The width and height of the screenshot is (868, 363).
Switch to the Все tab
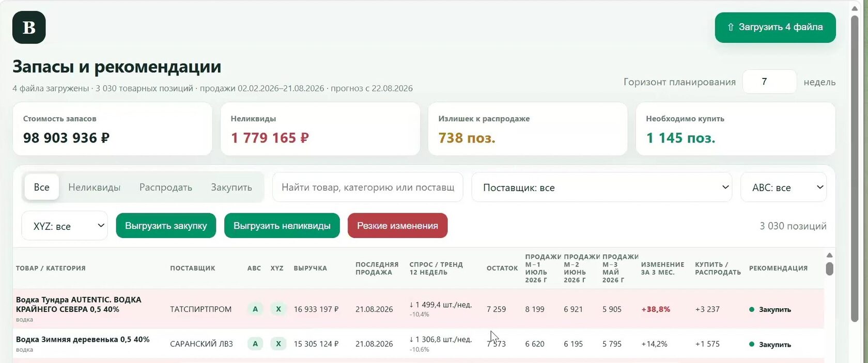(x=42, y=187)
